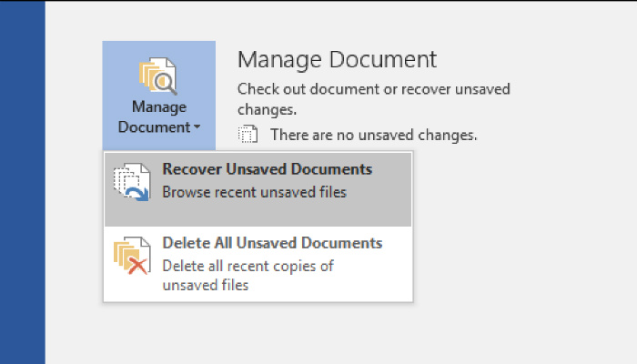Click the large "Manage Document" heading
637x364 pixels.
pyautogui.click(x=337, y=60)
